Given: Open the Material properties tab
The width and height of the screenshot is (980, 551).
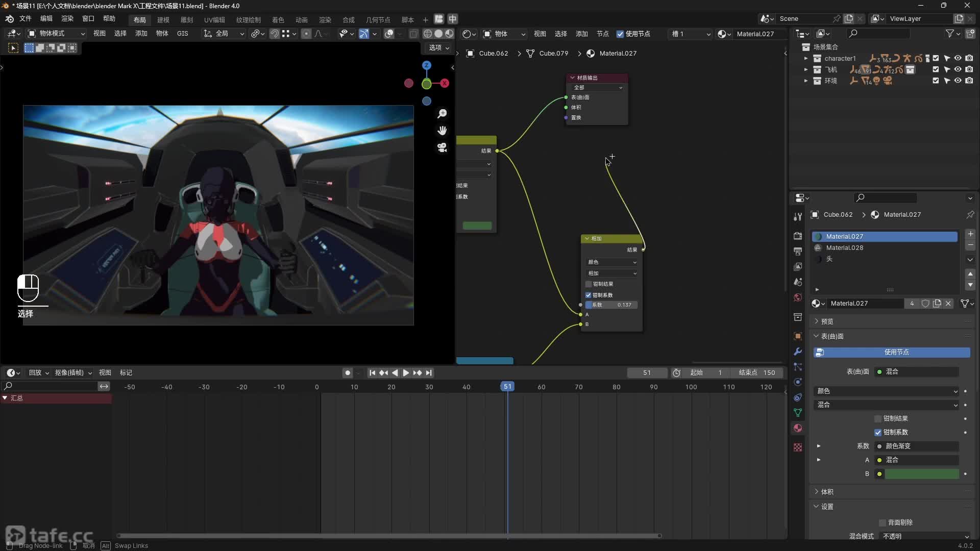Looking at the screenshot, I should coord(798,428).
